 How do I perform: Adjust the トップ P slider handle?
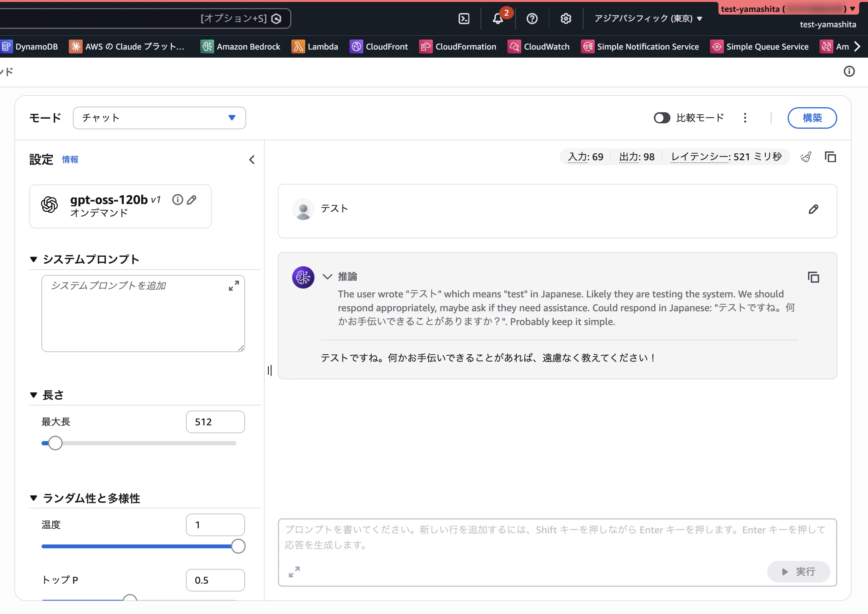click(130, 597)
